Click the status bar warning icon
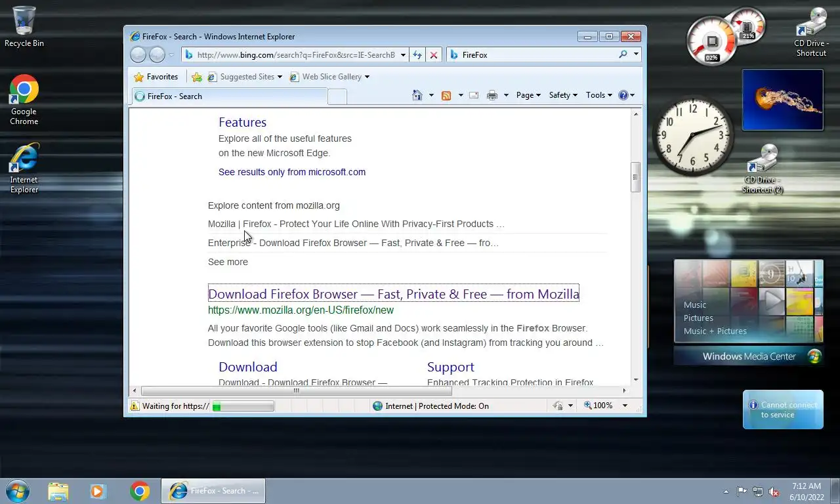This screenshot has width=840, height=504. point(135,406)
